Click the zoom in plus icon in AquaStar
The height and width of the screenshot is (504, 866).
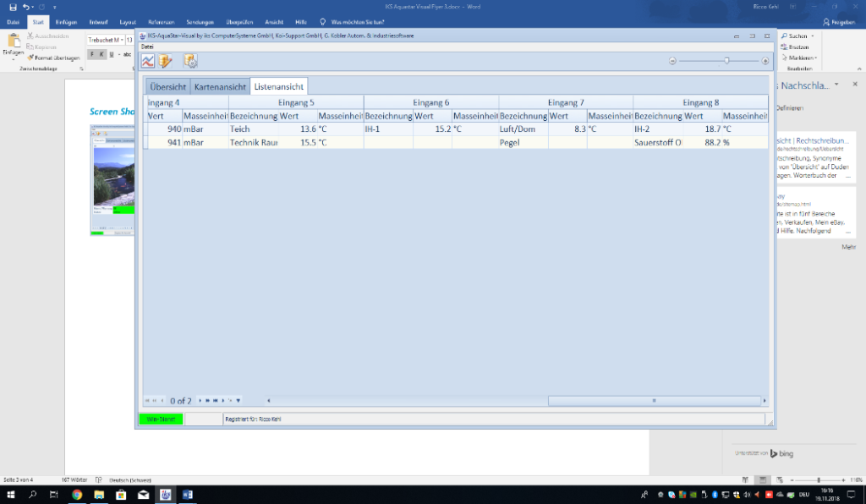click(765, 61)
